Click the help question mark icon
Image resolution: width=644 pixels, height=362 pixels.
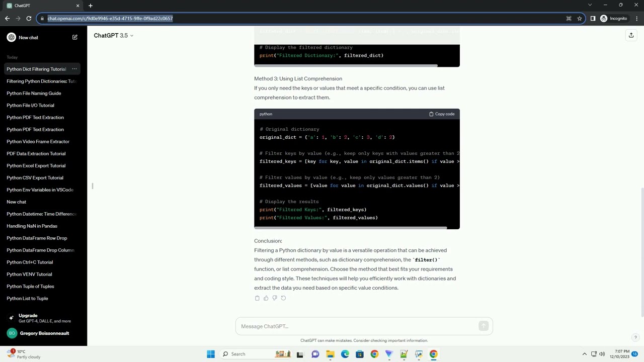pyautogui.click(x=635, y=337)
